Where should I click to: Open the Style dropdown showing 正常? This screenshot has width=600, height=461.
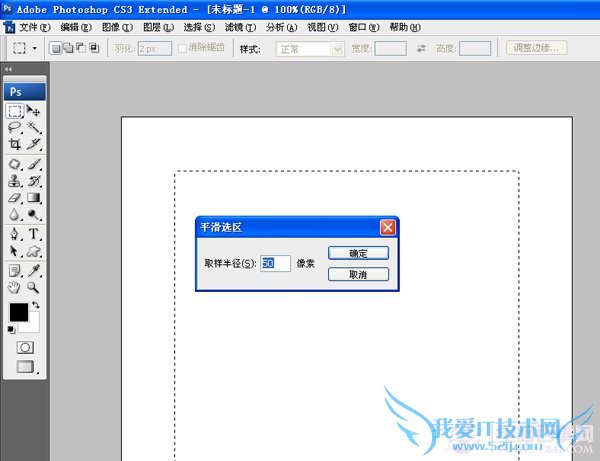[x=310, y=49]
